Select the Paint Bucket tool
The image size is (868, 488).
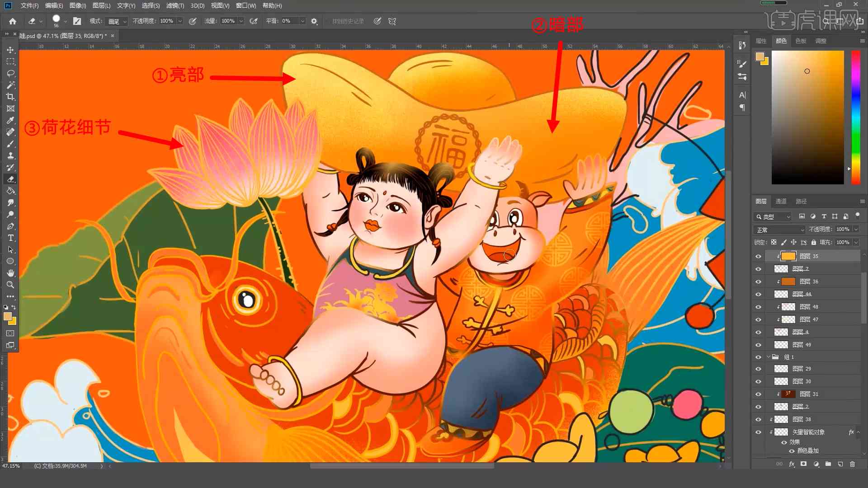pyautogui.click(x=10, y=191)
